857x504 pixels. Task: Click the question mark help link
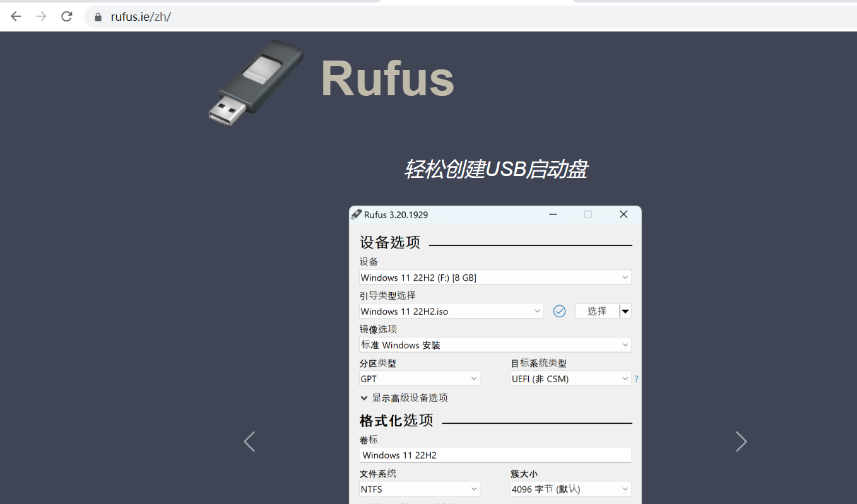636,379
